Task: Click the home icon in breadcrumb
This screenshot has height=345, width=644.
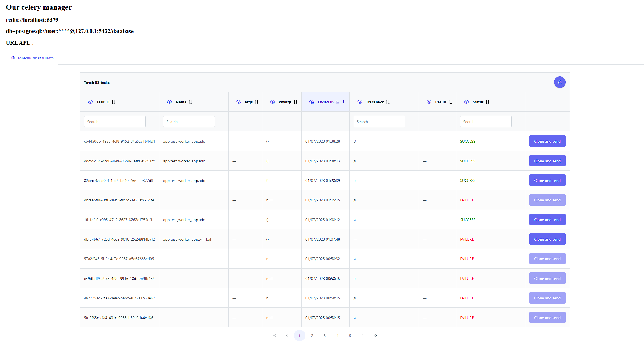Action: pyautogui.click(x=13, y=58)
